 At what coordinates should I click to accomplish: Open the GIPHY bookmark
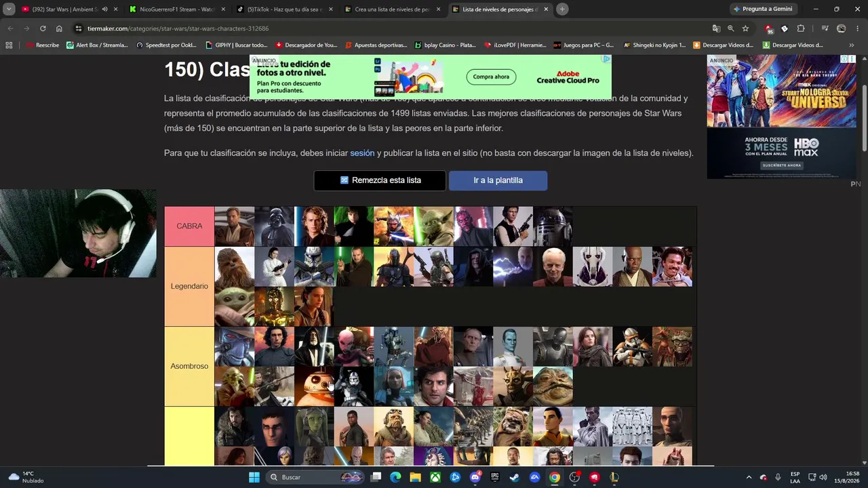(236, 45)
